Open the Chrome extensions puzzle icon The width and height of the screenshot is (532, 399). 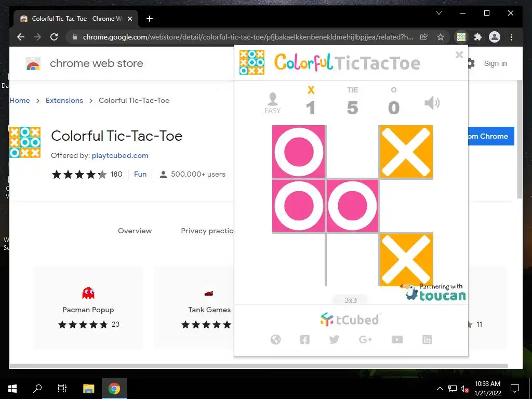click(x=478, y=37)
